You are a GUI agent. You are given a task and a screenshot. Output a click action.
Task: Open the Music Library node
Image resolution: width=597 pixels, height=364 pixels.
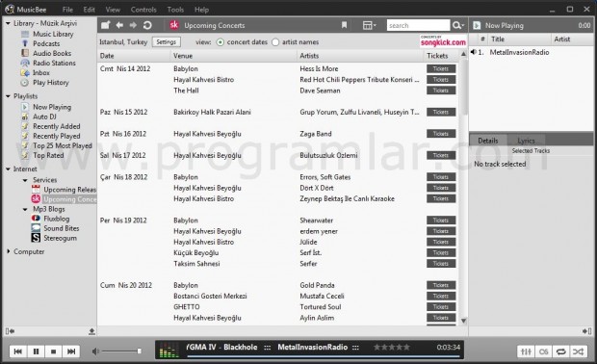click(53, 34)
